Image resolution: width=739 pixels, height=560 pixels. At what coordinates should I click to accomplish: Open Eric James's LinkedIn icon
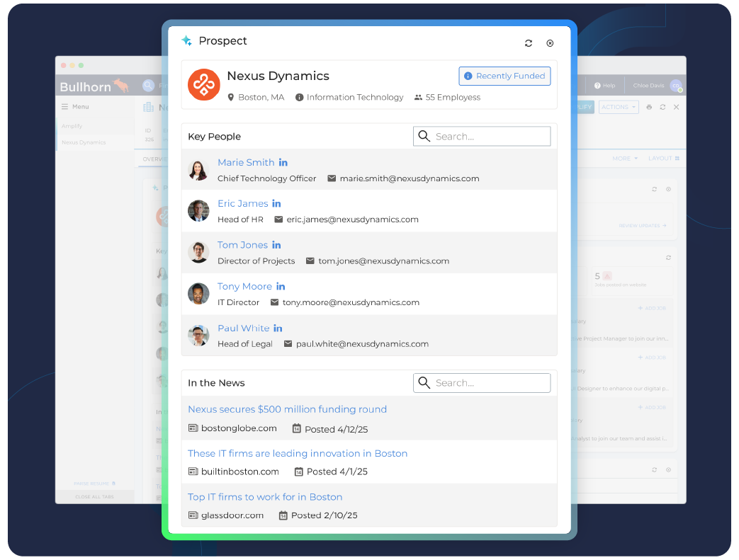[x=276, y=203]
